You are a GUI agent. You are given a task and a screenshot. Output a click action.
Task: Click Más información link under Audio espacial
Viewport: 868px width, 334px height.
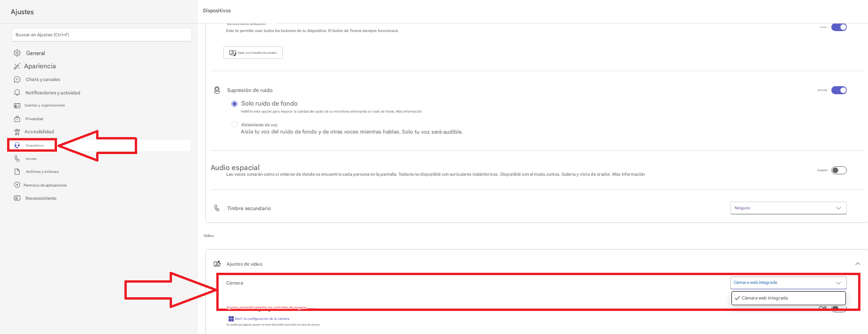[629, 174]
